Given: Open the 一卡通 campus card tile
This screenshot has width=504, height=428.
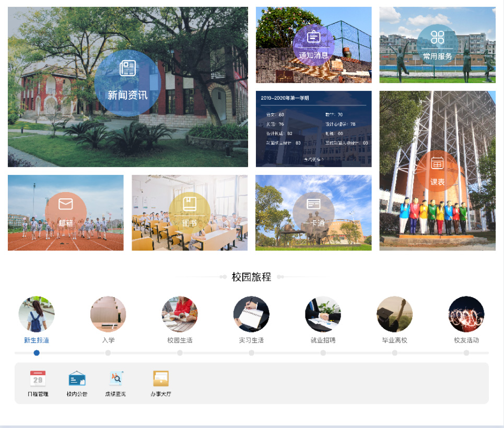Looking at the screenshot, I should [313, 212].
